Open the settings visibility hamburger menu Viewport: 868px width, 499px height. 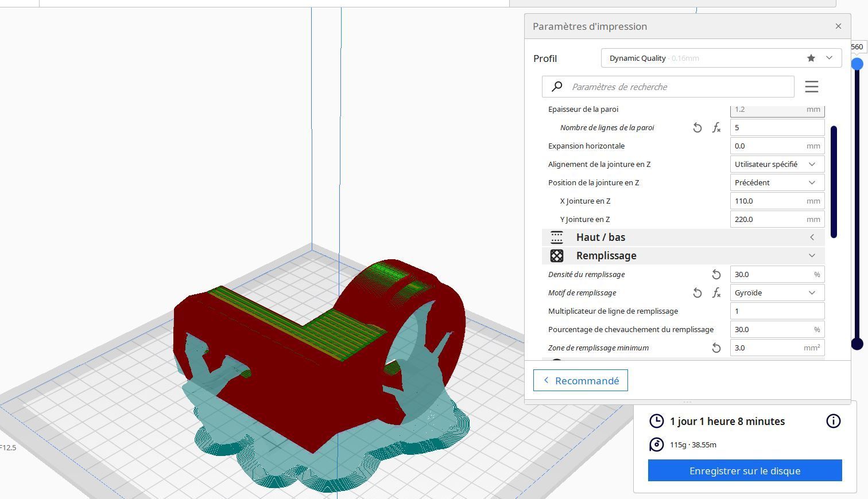point(811,87)
